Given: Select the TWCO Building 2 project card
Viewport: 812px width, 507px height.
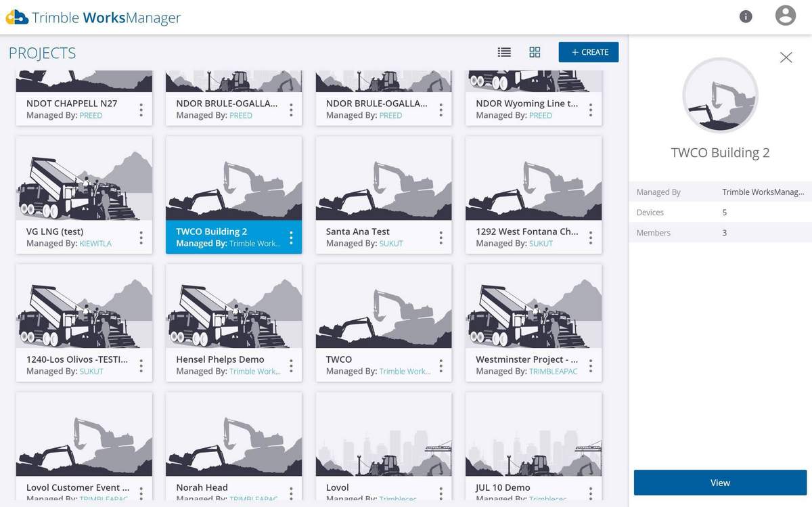Looking at the screenshot, I should tap(233, 178).
